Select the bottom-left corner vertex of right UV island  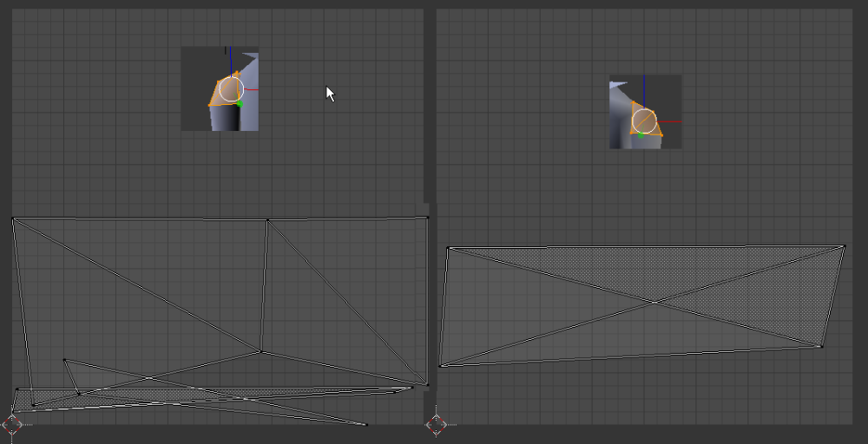[440, 365]
